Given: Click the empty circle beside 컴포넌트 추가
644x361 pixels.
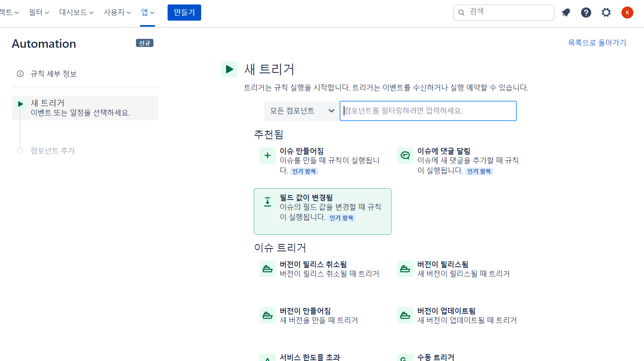Looking at the screenshot, I should [20, 151].
